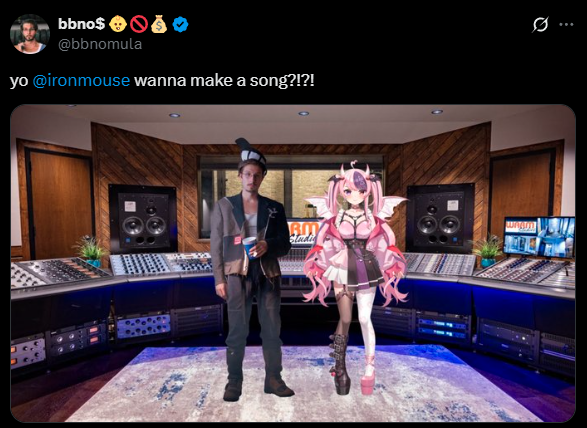Click the Grok explain post icon
This screenshot has height=428, width=587.
(x=540, y=25)
